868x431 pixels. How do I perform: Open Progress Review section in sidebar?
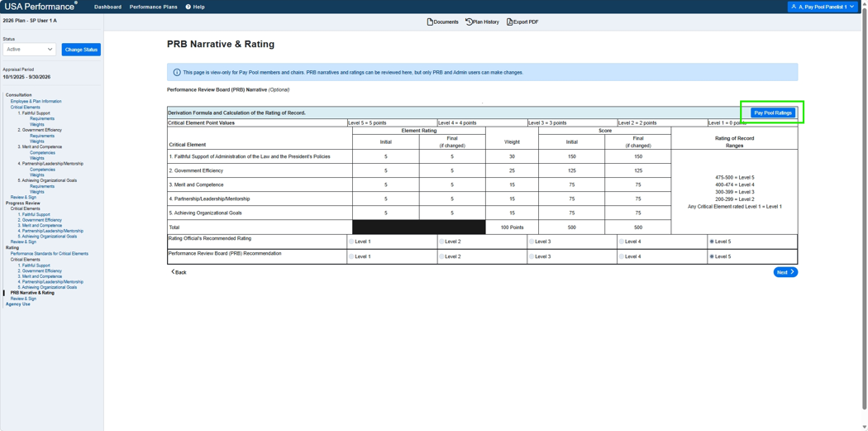click(x=22, y=203)
